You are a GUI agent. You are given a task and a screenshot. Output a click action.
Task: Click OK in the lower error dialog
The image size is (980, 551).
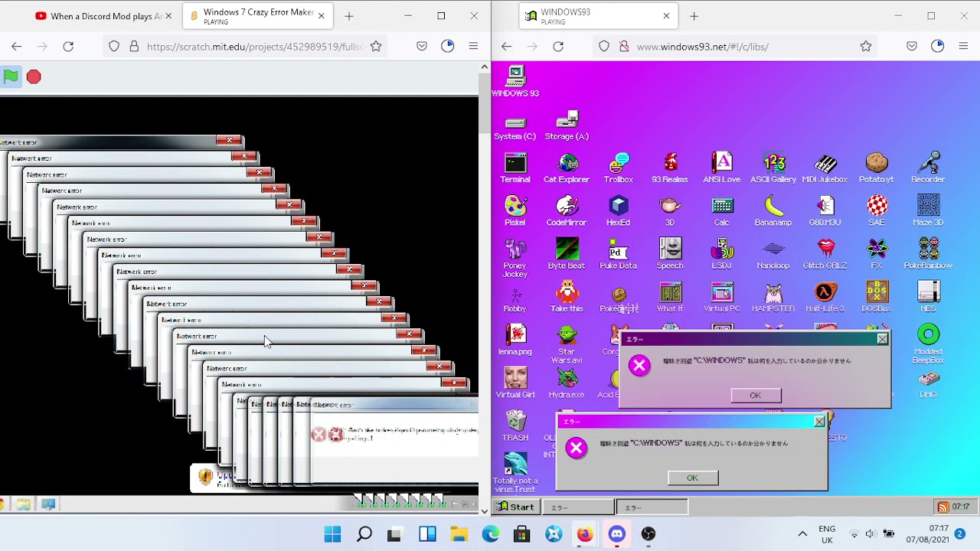tap(692, 478)
